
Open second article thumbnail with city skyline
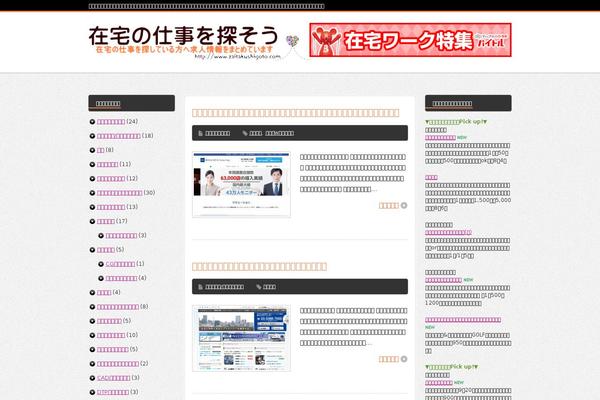point(241,338)
